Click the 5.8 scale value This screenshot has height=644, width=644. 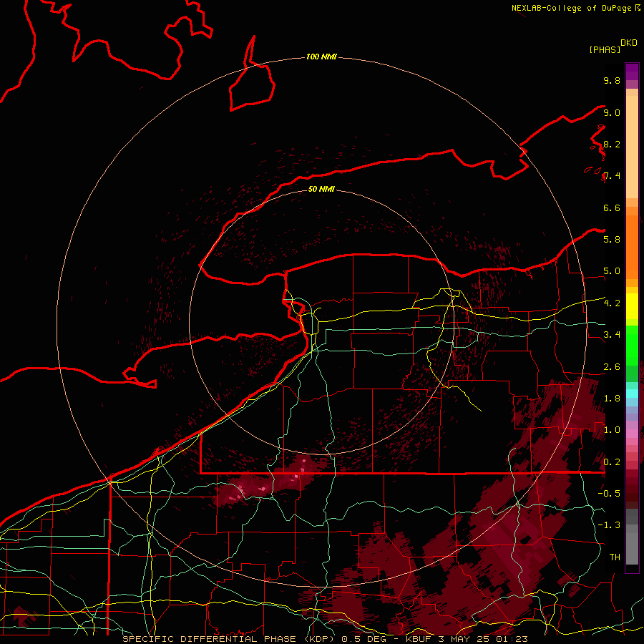[x=612, y=240]
